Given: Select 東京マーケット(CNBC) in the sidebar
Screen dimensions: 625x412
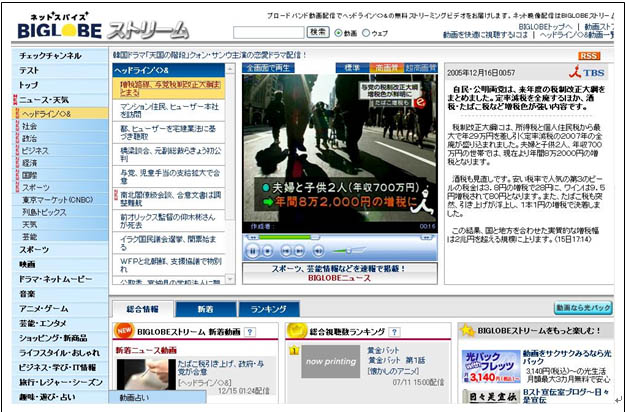Looking at the screenshot, I should click(x=60, y=200).
